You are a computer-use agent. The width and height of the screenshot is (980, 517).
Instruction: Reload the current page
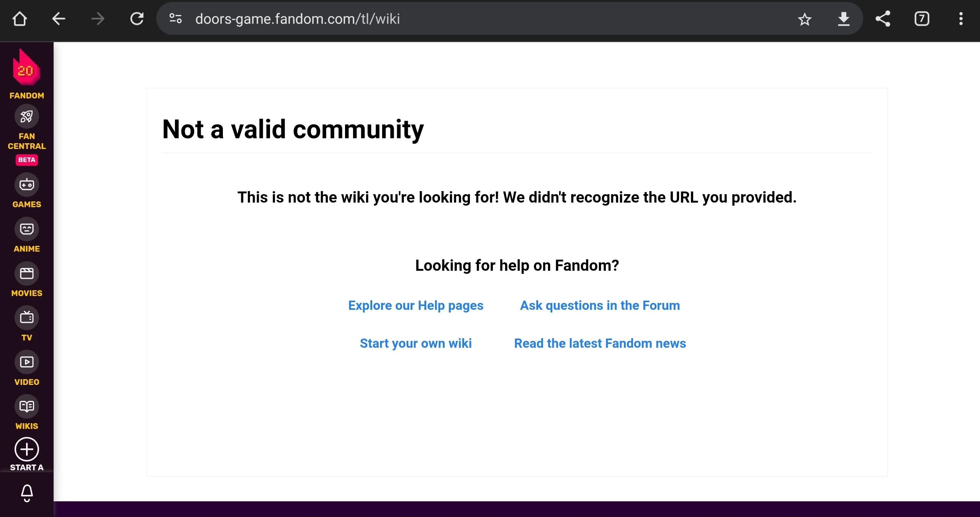pos(137,18)
